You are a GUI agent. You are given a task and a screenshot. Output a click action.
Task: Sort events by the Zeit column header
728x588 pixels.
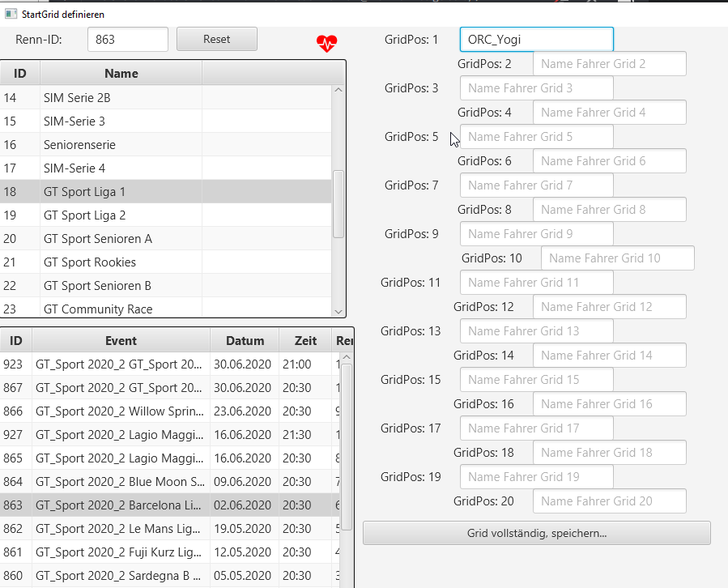299,341
